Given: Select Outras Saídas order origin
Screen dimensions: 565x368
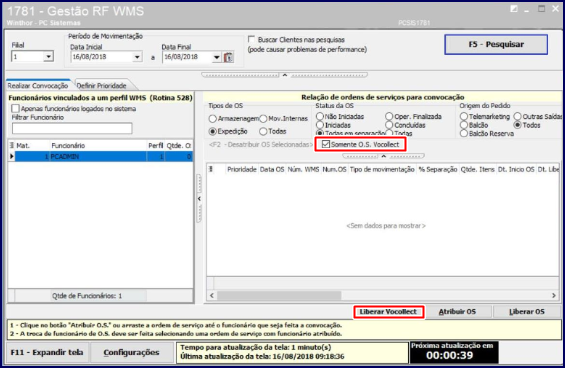Looking at the screenshot, I should [x=518, y=116].
